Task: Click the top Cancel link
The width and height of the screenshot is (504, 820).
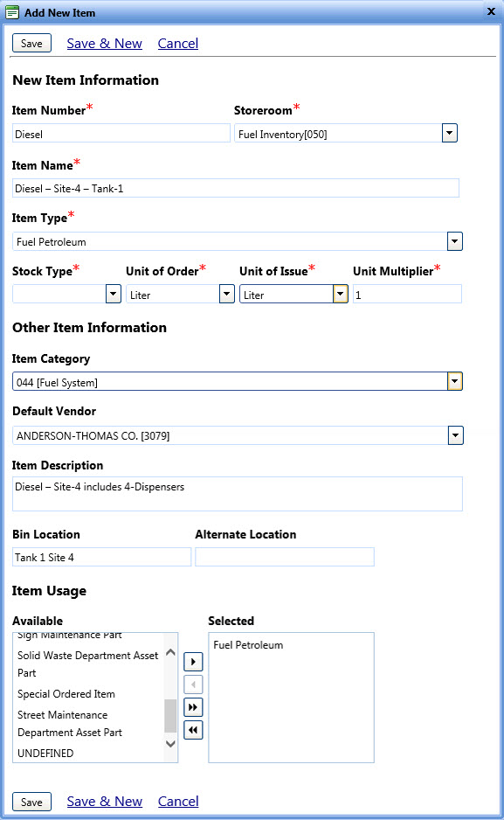Action: [x=178, y=44]
